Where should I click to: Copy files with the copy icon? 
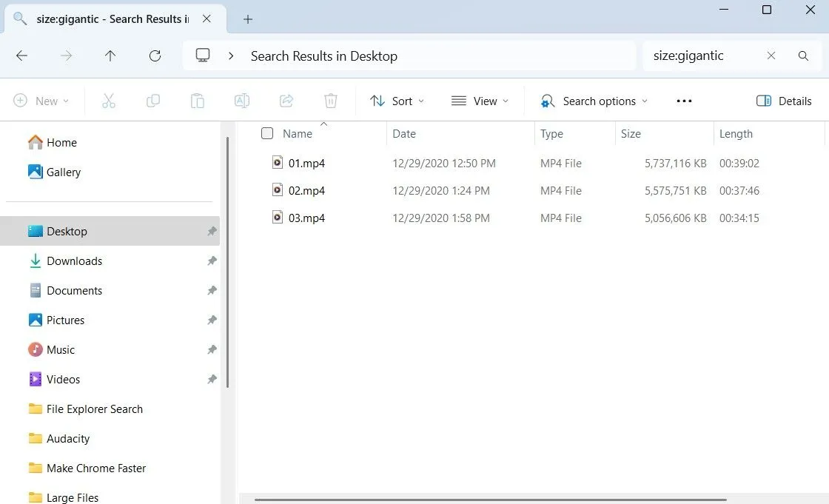[x=153, y=101]
